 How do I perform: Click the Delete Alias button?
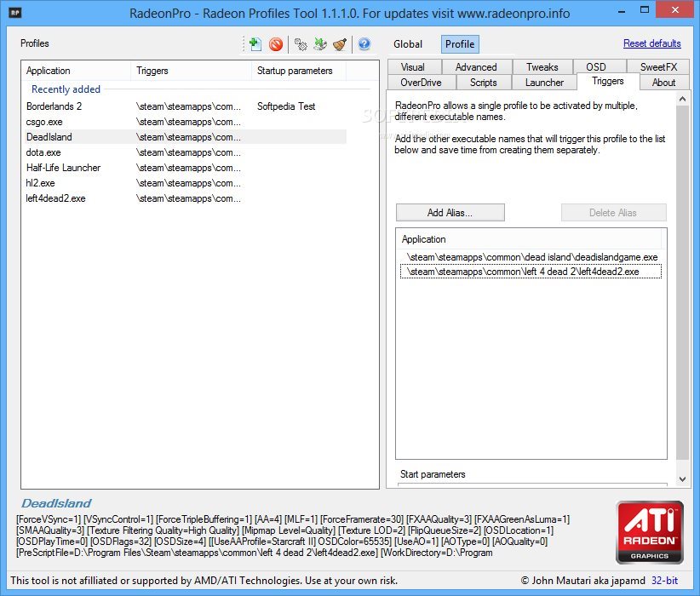tap(613, 213)
